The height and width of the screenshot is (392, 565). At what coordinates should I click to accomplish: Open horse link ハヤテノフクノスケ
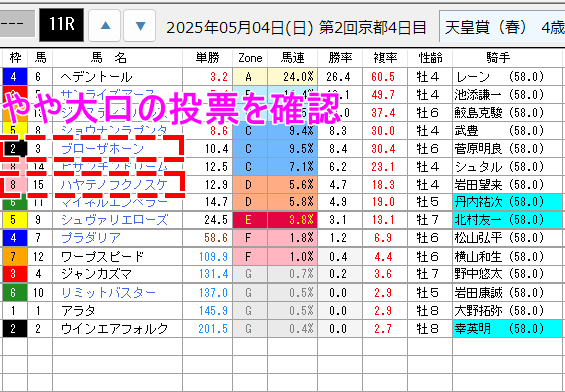[114, 185]
